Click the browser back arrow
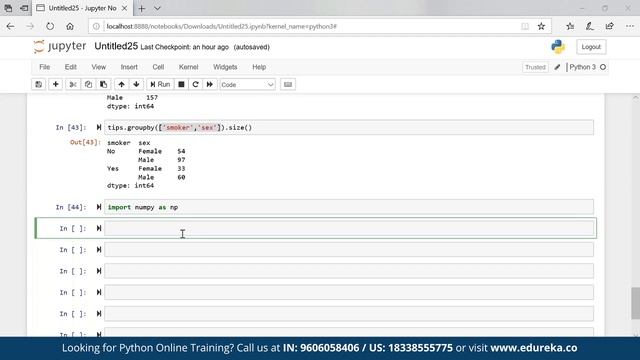The width and height of the screenshot is (640, 360). [x=10, y=26]
